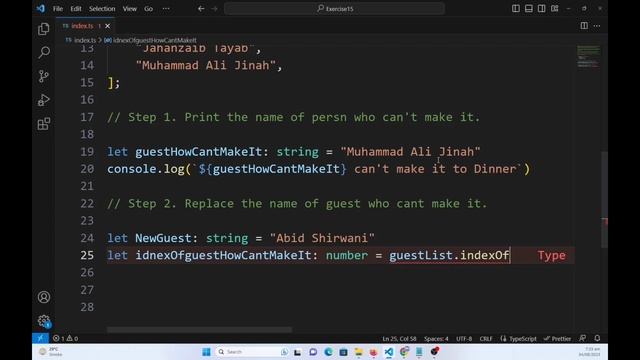Open the remote window indicator in status bar
This screenshot has width=640, height=360.
(x=40, y=338)
